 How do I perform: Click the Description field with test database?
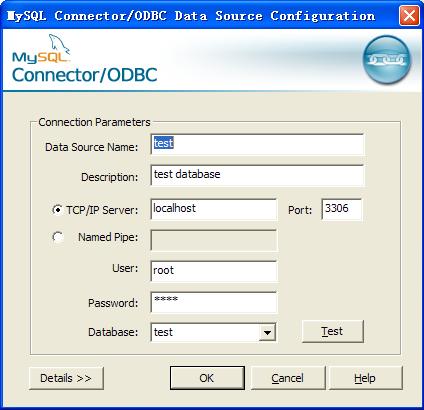click(x=257, y=175)
